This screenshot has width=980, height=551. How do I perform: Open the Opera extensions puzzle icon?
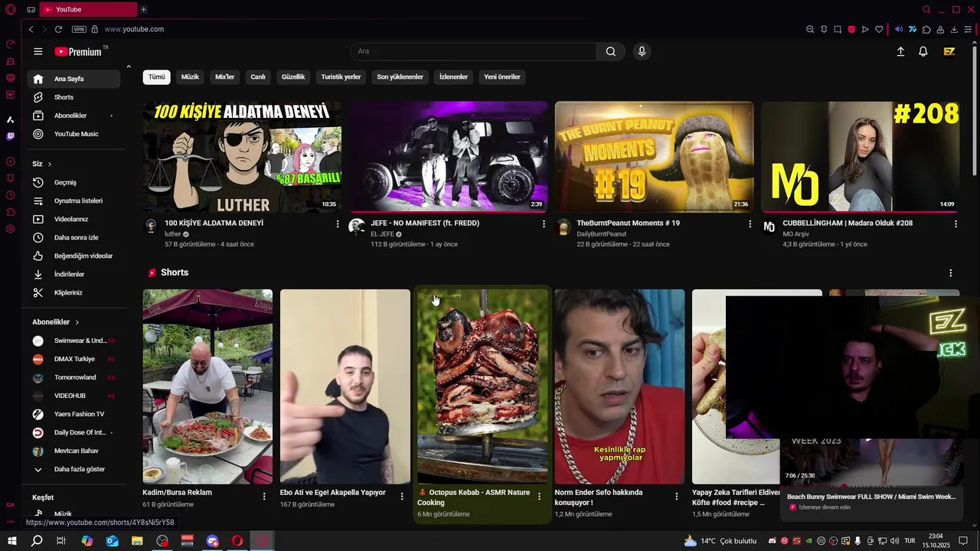tap(926, 29)
